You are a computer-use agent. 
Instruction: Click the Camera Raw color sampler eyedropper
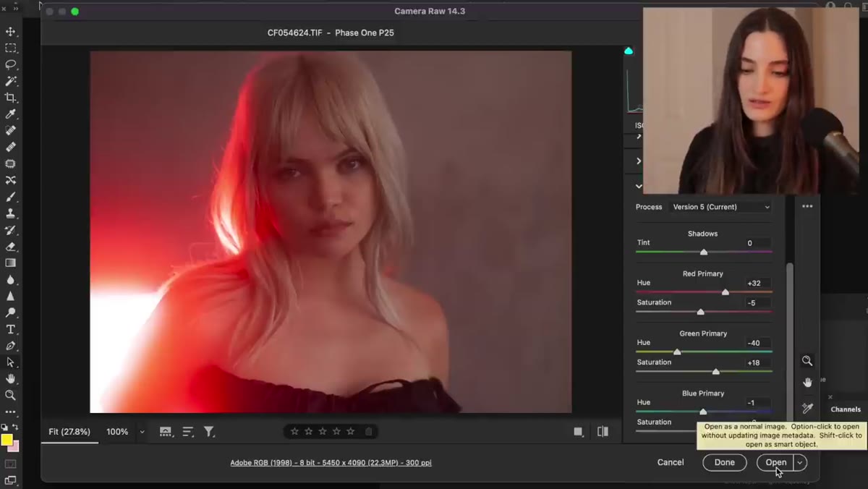pyautogui.click(x=807, y=409)
